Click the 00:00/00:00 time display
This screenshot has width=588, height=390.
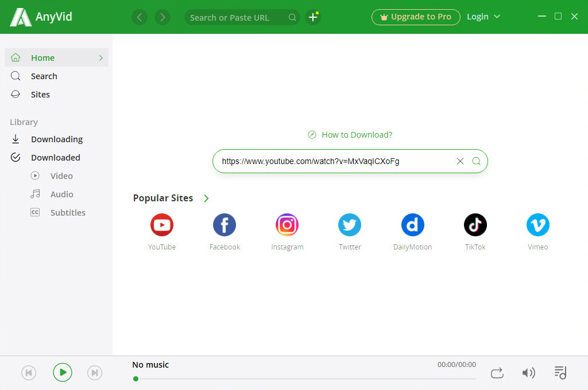(x=457, y=365)
